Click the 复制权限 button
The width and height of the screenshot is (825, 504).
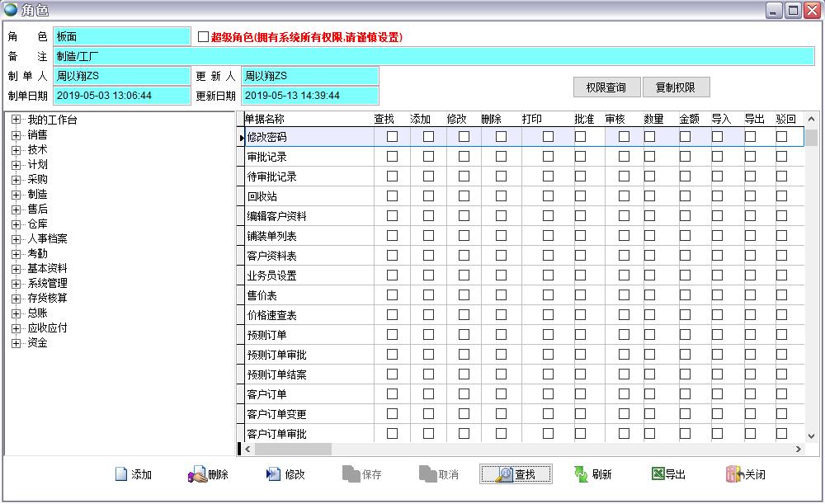click(x=675, y=87)
